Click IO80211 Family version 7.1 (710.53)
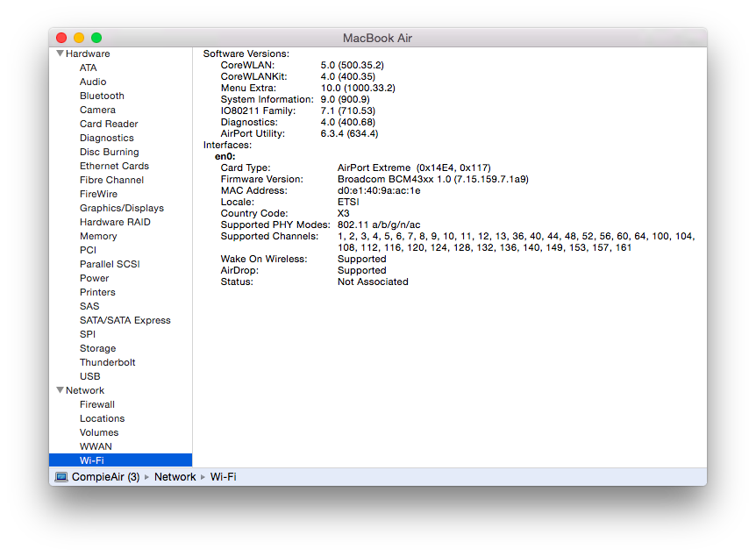 point(348,110)
